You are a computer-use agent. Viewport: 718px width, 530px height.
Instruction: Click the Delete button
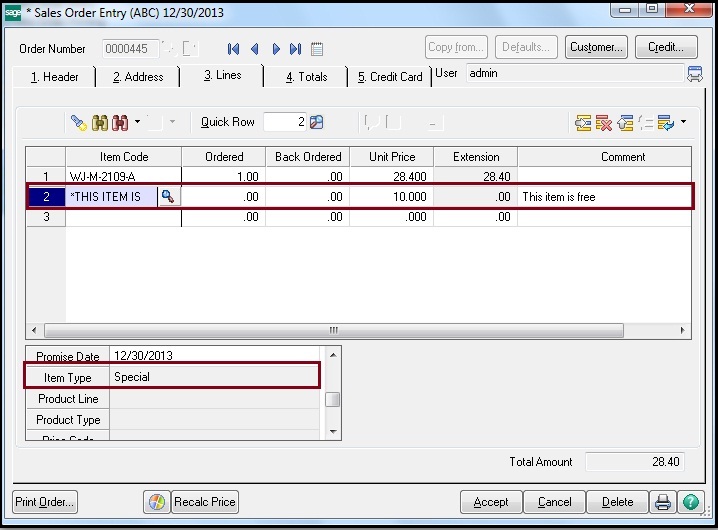pos(617,502)
